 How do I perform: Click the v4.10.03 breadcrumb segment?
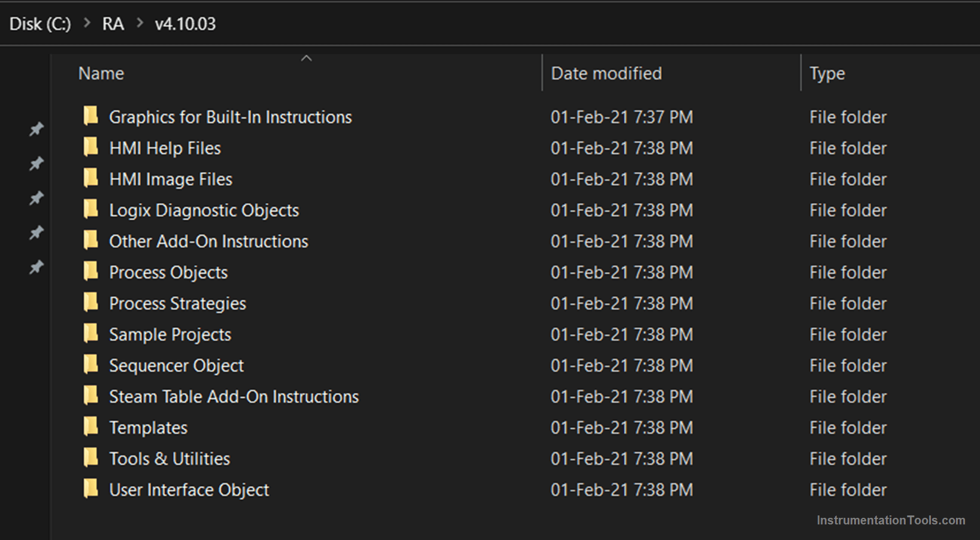[185, 24]
